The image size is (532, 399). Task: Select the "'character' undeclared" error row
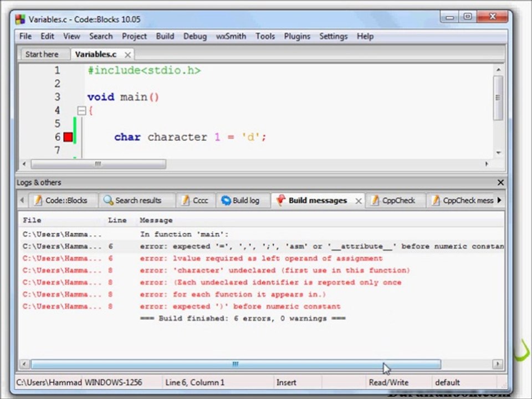coord(262,270)
